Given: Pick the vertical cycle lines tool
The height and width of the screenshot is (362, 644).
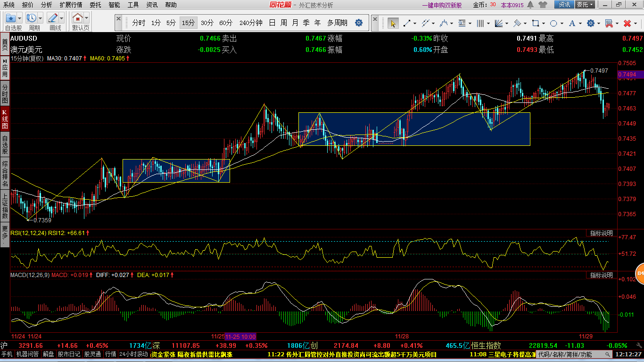Looking at the screenshot, I should (480, 23).
